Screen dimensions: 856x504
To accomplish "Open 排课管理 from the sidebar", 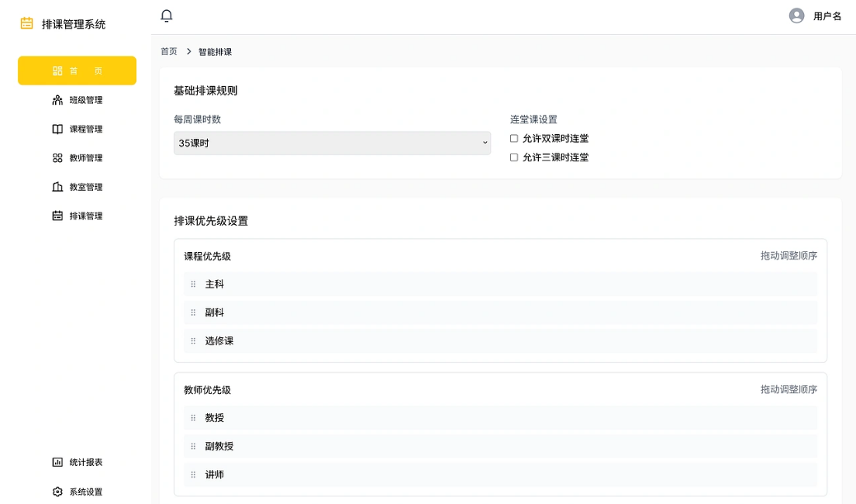I will pyautogui.click(x=57, y=216).
